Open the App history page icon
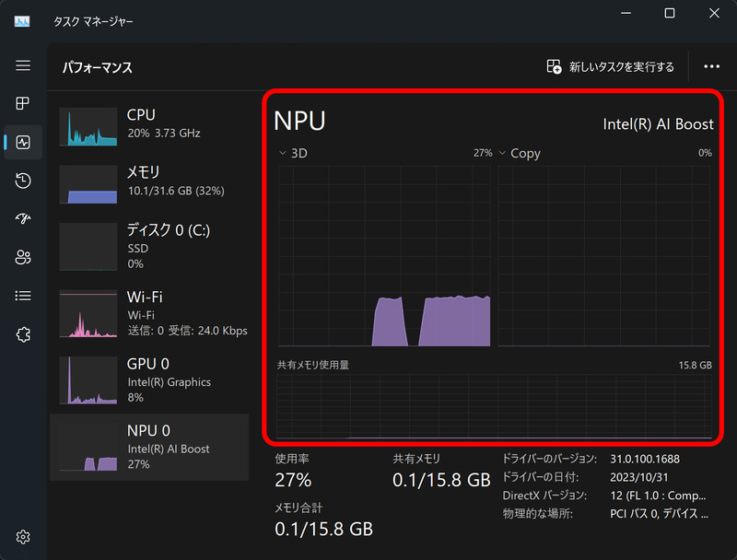This screenshot has height=560, width=737. [x=23, y=181]
